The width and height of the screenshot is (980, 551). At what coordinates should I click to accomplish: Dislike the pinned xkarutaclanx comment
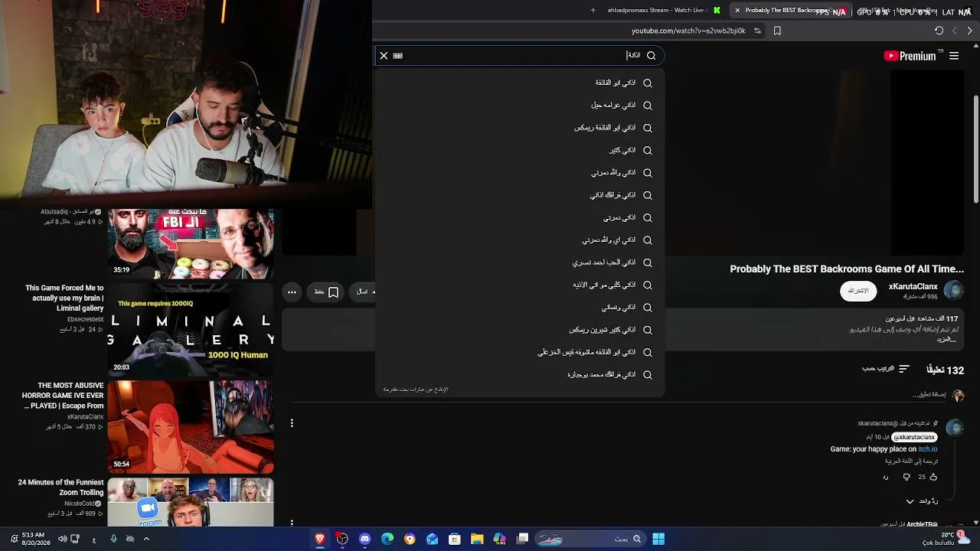click(906, 477)
